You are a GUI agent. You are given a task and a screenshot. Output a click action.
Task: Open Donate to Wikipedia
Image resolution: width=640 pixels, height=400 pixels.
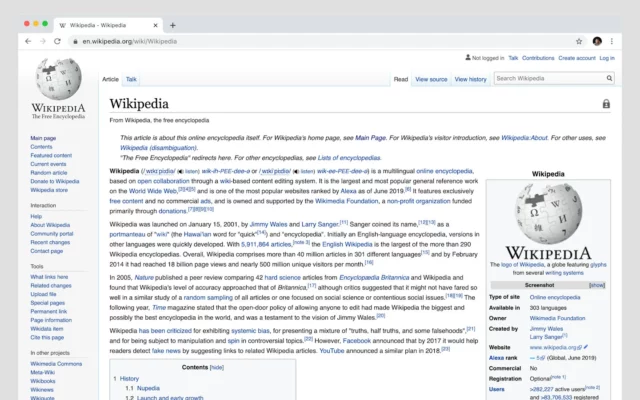[55, 181]
